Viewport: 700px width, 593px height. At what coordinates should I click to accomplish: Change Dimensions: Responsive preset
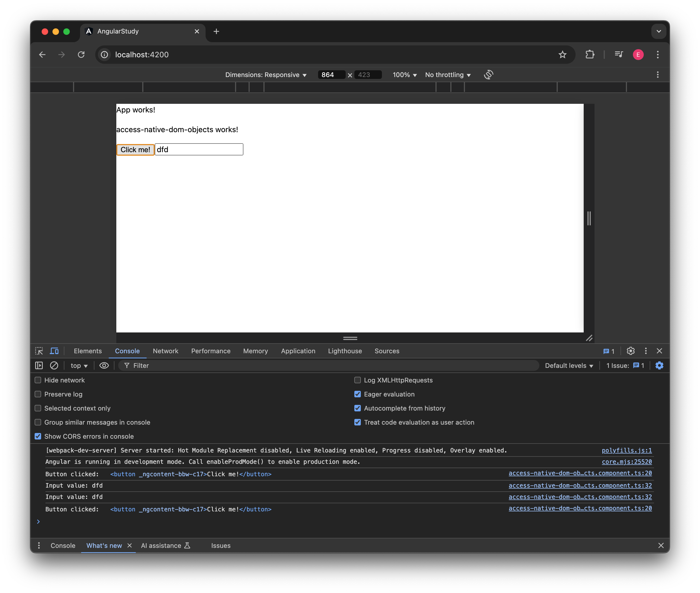tap(266, 75)
